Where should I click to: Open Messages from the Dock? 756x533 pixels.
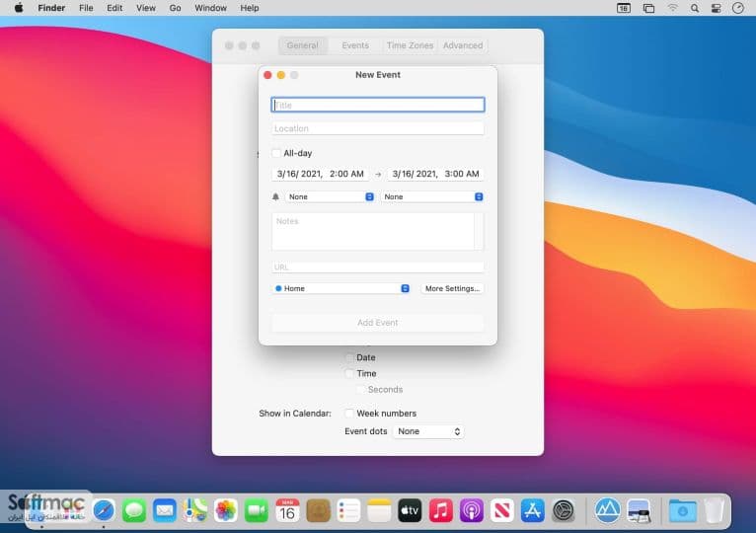click(x=134, y=511)
